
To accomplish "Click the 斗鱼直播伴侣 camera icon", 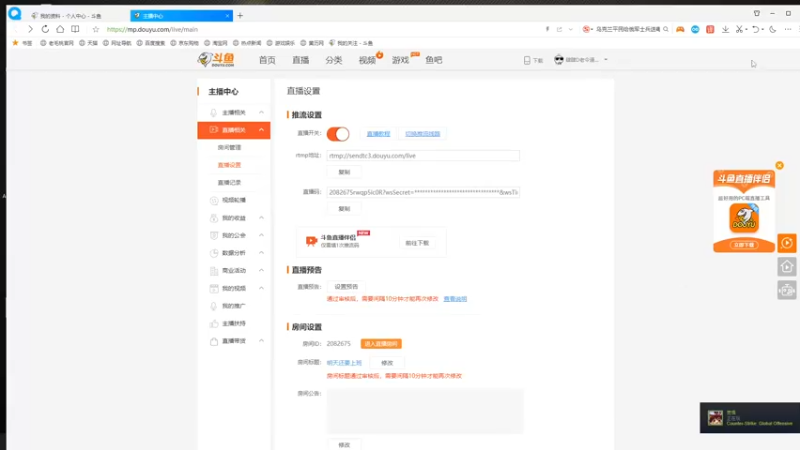I will click(x=311, y=241).
